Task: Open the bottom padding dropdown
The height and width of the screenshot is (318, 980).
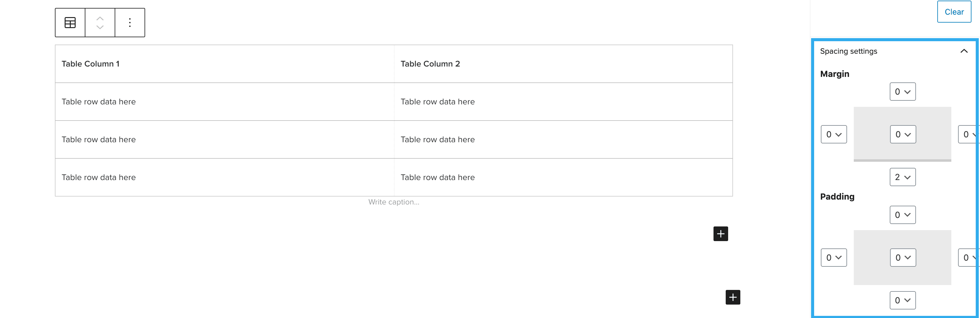Action: click(x=902, y=301)
